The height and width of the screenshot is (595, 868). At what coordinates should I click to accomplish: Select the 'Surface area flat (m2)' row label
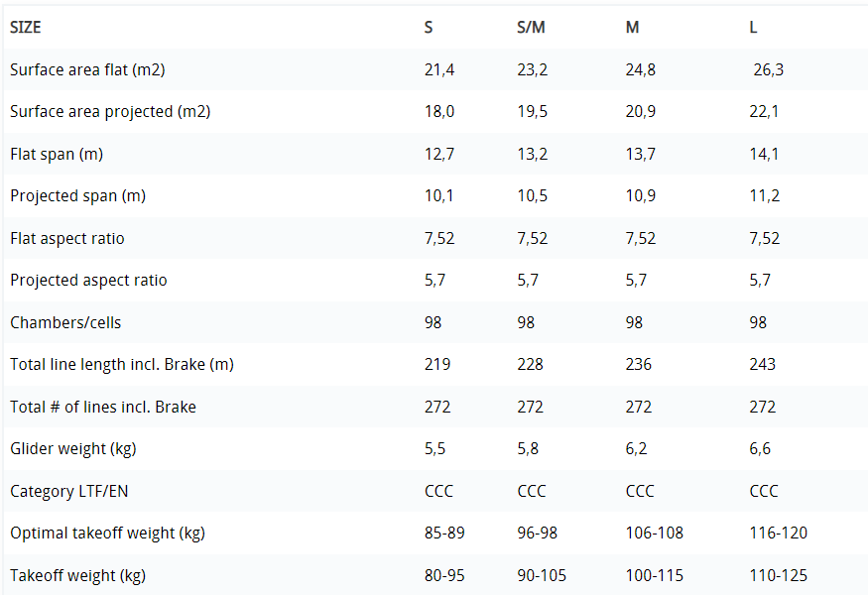click(87, 70)
